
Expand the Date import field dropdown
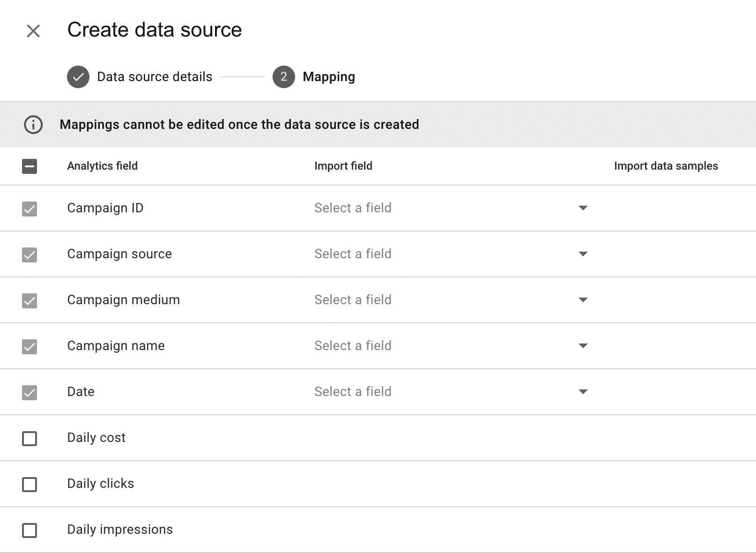point(583,392)
